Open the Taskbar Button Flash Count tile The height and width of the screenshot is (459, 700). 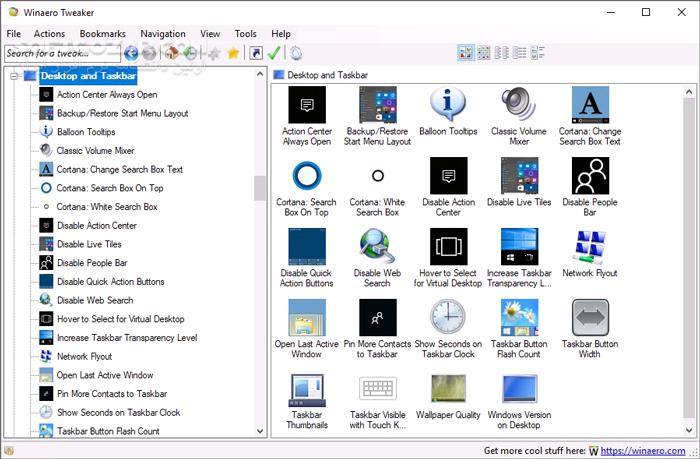pyautogui.click(x=519, y=329)
